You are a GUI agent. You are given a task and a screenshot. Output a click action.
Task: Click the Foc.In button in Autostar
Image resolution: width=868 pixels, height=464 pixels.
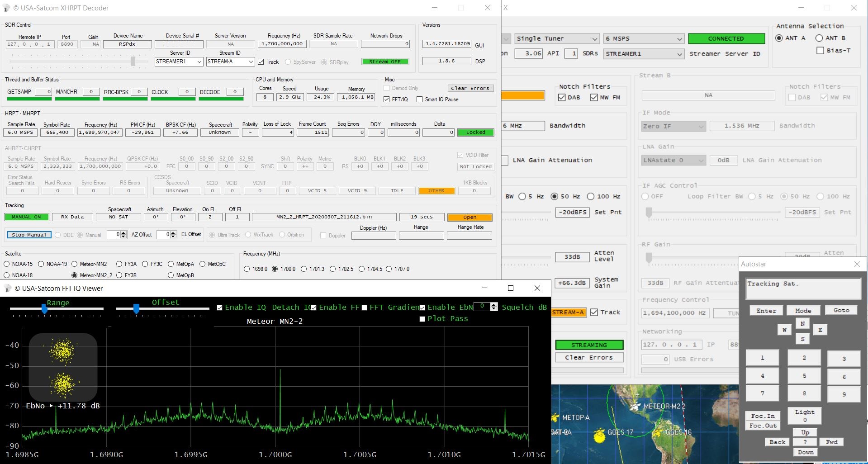click(x=763, y=416)
